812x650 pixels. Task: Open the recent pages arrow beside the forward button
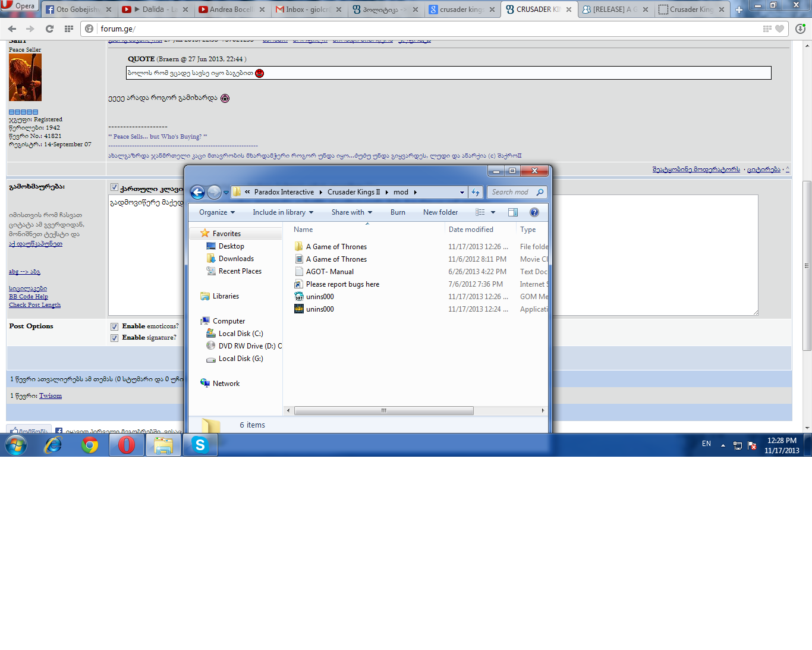(x=225, y=193)
